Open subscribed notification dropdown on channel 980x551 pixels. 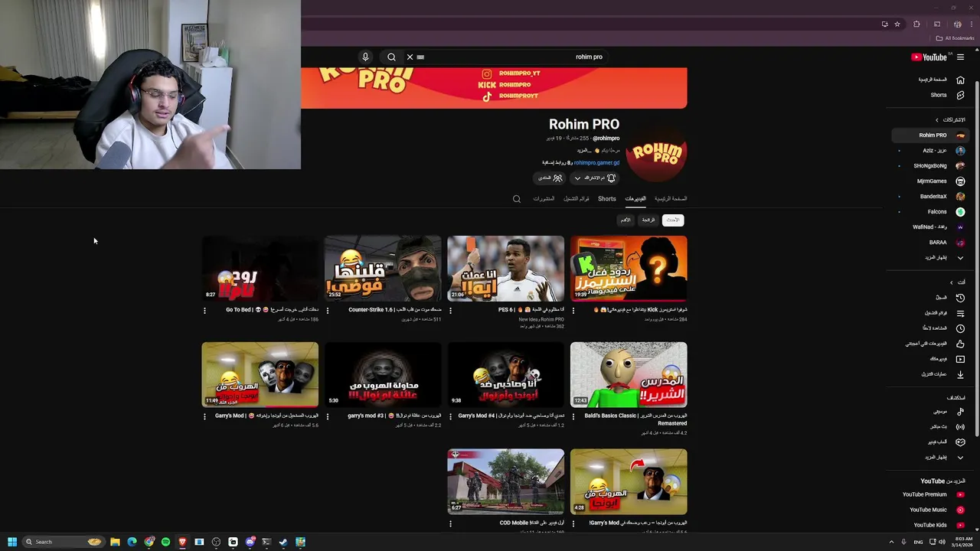[594, 178]
